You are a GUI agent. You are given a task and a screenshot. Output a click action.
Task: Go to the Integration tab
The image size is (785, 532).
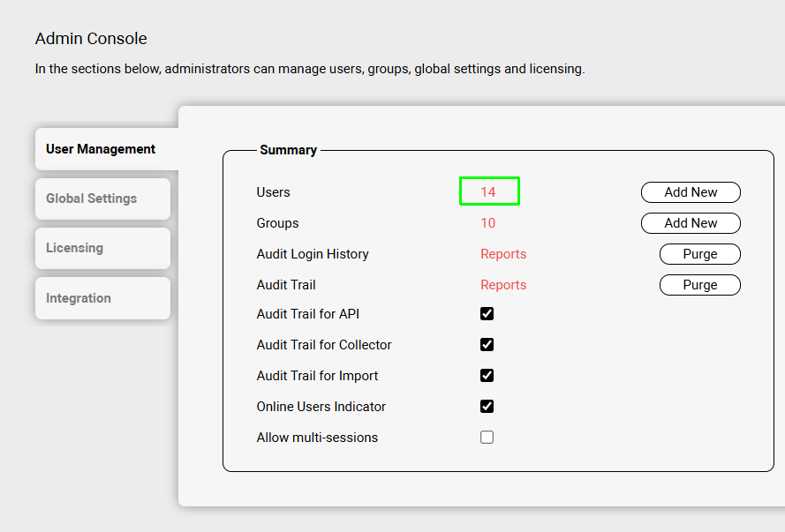click(79, 298)
